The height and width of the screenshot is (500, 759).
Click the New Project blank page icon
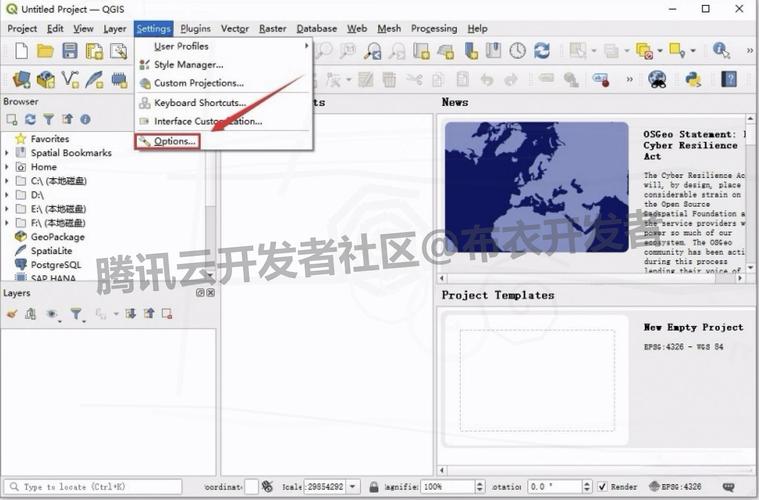(x=21, y=50)
